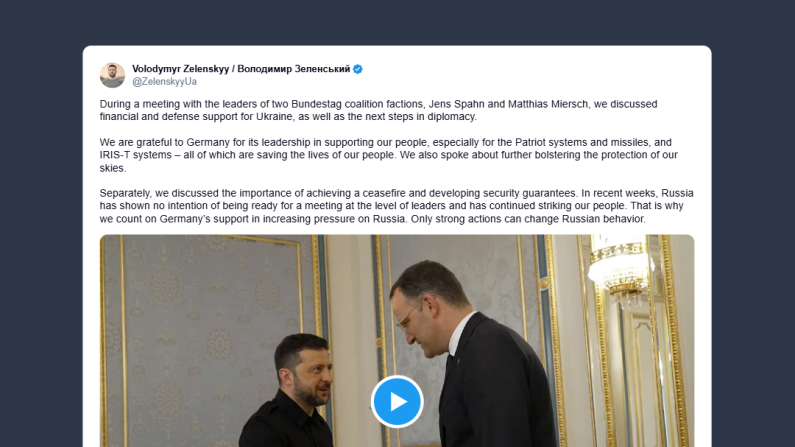The height and width of the screenshot is (447, 795).
Task: Click the word skies ending second paragraph
Action: tap(112, 168)
